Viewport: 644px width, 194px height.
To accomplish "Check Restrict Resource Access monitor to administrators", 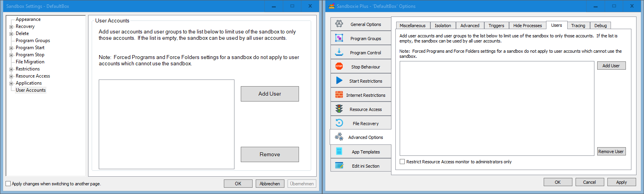I will 402,162.
